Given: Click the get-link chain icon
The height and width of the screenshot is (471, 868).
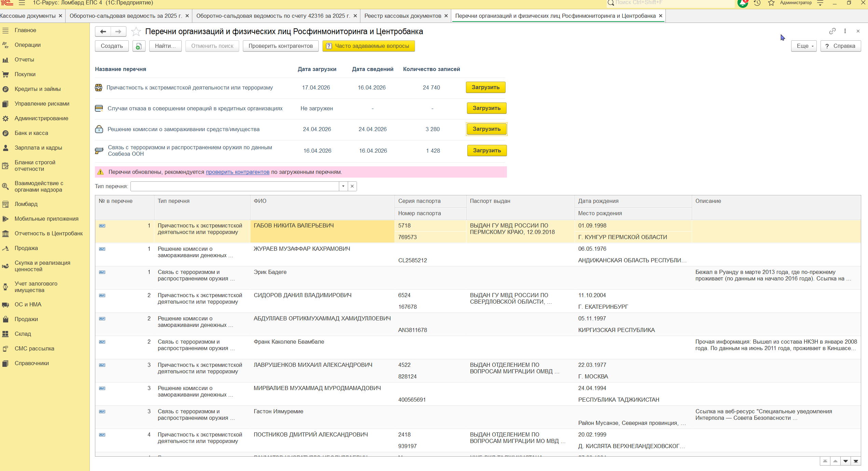Looking at the screenshot, I should point(832,31).
